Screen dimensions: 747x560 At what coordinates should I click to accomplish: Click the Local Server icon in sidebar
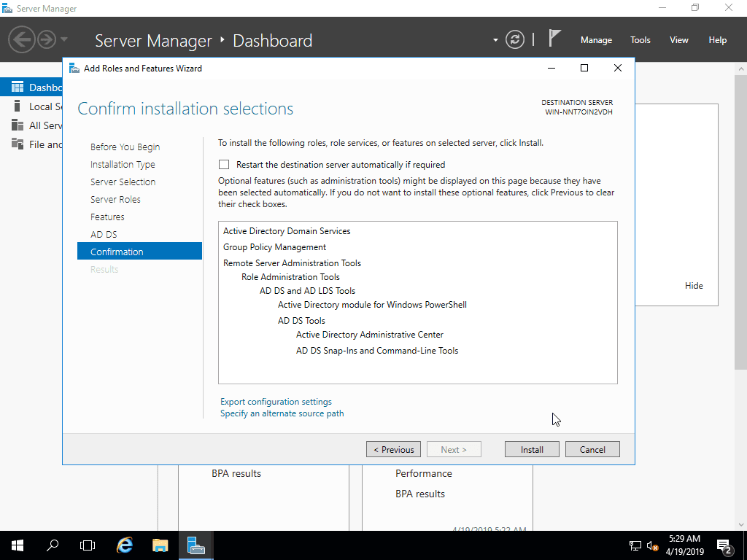pos(18,106)
